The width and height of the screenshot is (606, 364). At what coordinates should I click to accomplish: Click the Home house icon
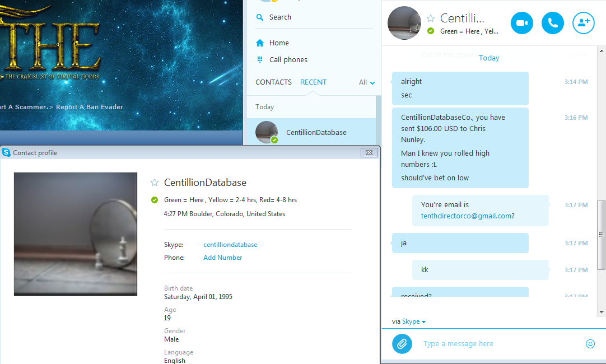click(x=260, y=43)
